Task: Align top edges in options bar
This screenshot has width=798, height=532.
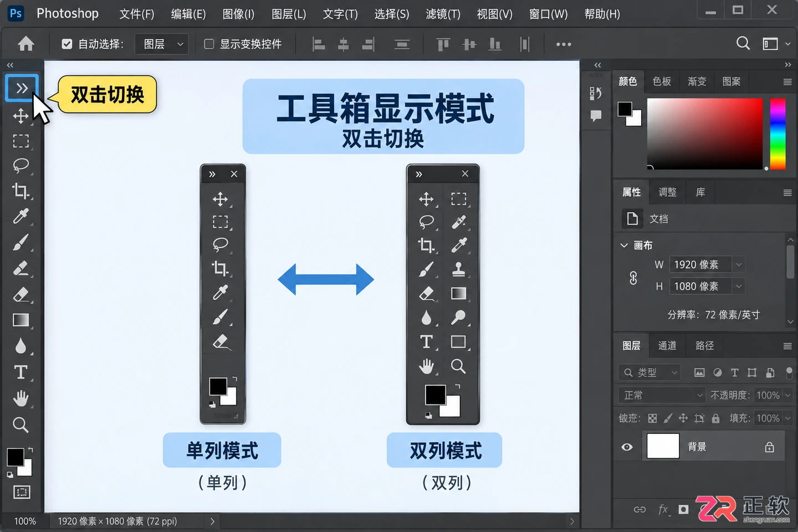Action: [x=443, y=44]
